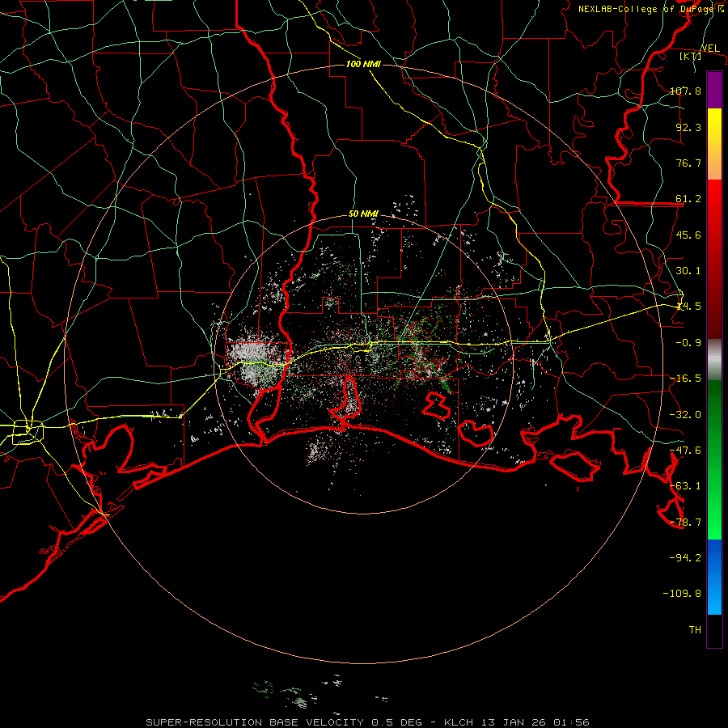Click the 61.2 velocity scale value

click(688, 199)
